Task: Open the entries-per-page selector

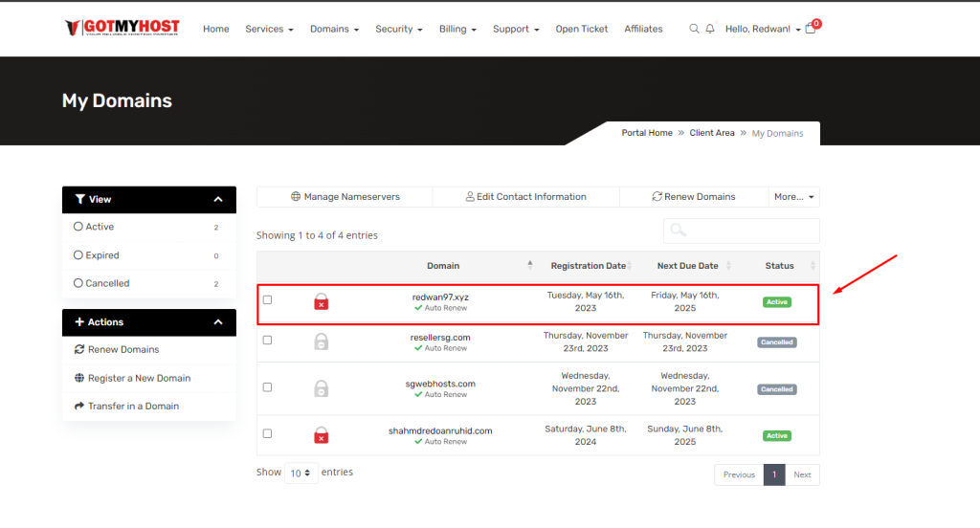Action: tap(301, 473)
